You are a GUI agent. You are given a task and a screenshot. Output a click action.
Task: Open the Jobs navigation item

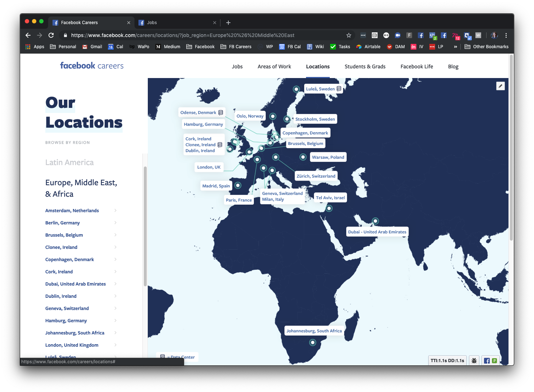(x=237, y=67)
